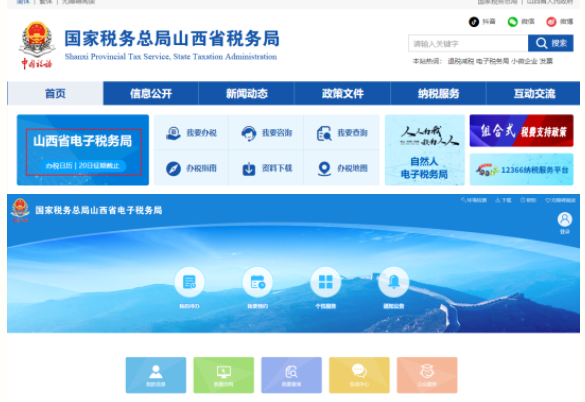
Task: Click the 登录 user avatar icon
Action: tap(564, 219)
